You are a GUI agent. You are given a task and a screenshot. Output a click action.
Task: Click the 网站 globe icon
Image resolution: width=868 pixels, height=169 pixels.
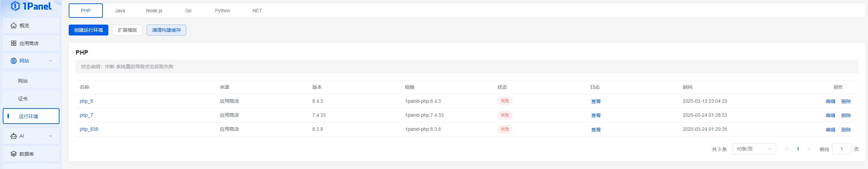[x=14, y=61]
